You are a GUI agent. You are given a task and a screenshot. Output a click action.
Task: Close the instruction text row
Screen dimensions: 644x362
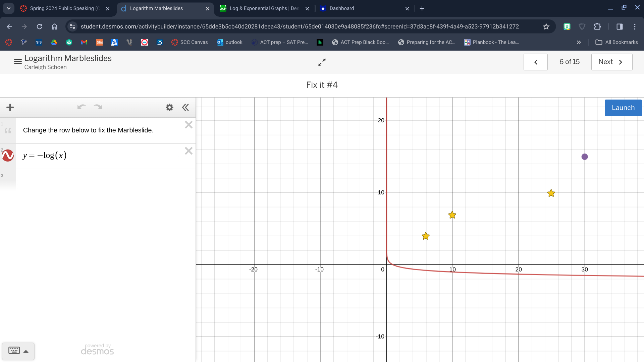[189, 125]
